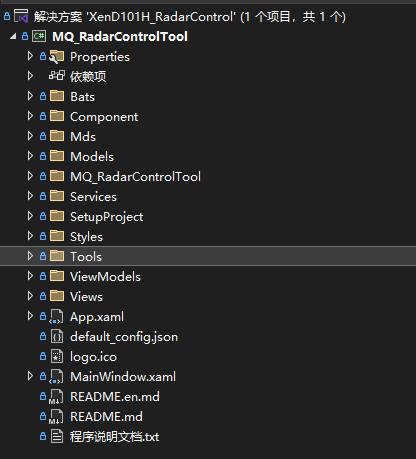This screenshot has height=459, width=416.
Task: Click the C# project icon for MQ_RadarControlTool
Action: 39,36
